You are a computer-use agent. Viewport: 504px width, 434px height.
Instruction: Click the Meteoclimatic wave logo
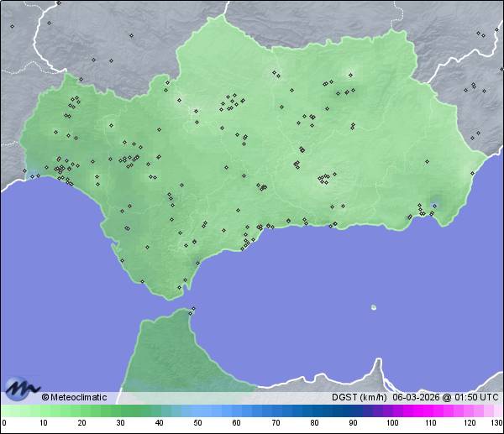[x=22, y=389]
